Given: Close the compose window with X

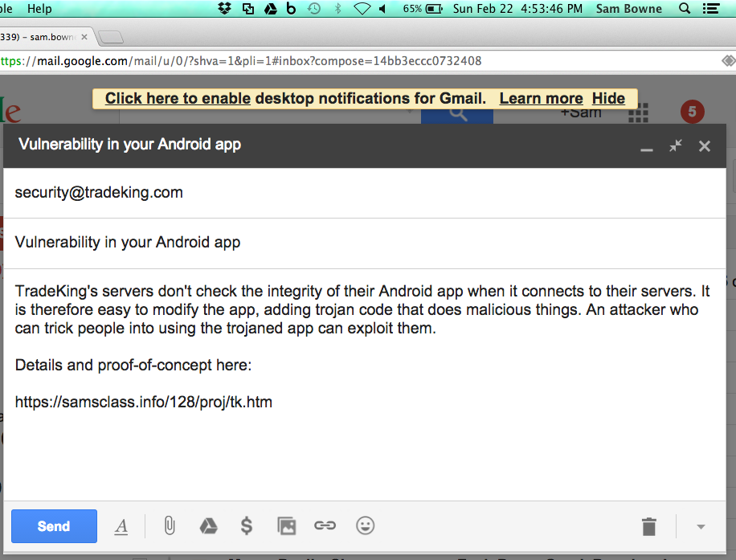Looking at the screenshot, I should click(x=704, y=146).
